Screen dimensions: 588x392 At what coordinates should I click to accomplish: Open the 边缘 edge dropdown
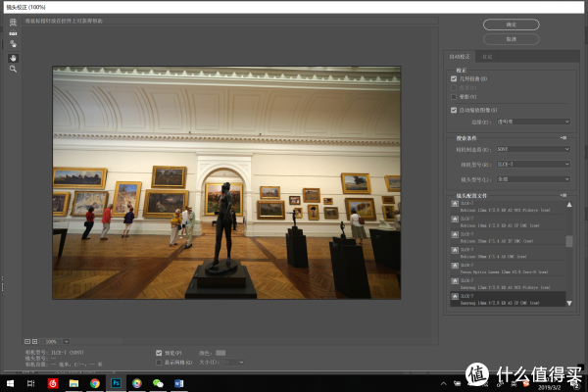coord(533,122)
